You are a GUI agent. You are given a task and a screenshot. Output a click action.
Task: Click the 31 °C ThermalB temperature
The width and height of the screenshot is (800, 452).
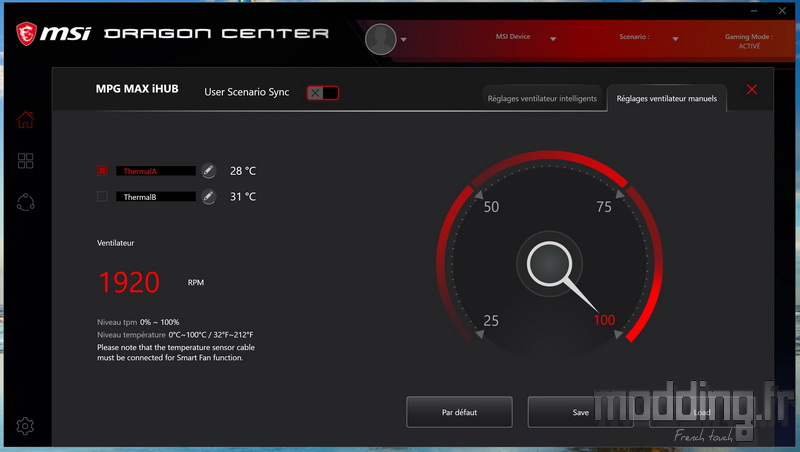[x=243, y=196]
